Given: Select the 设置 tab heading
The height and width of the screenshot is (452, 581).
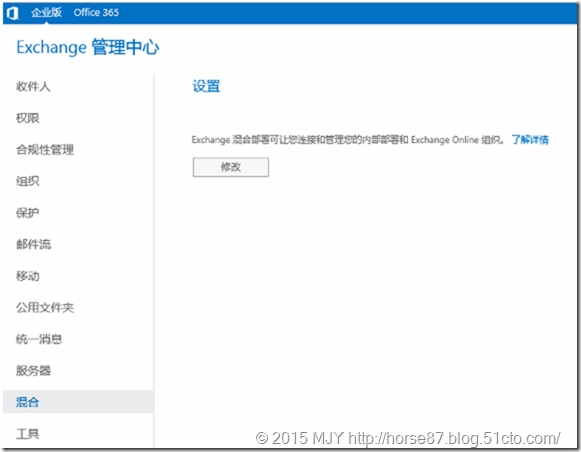Looking at the screenshot, I should (206, 86).
